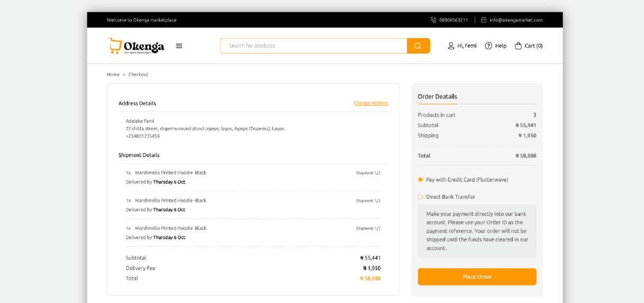
Task: Click Checkout in the breadcrumb
Action: point(138,75)
